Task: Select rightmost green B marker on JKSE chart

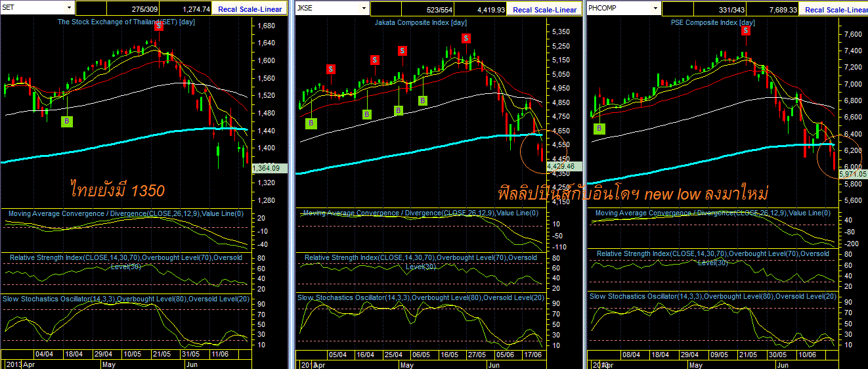Action: pos(423,100)
